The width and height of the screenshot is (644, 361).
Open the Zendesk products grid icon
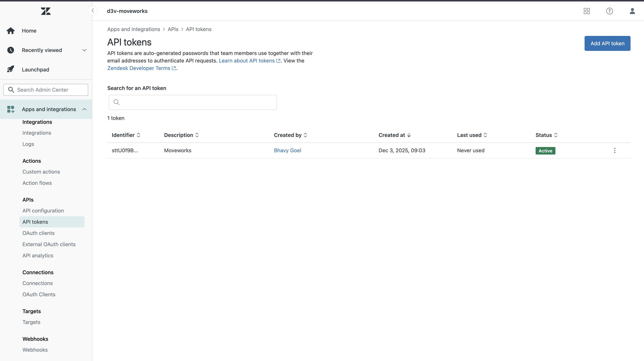pos(586,11)
